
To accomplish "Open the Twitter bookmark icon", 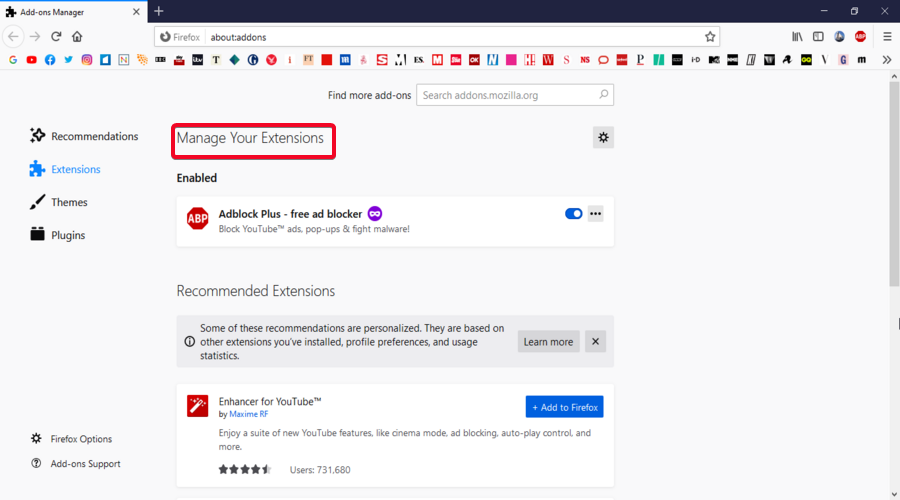I will [68, 60].
